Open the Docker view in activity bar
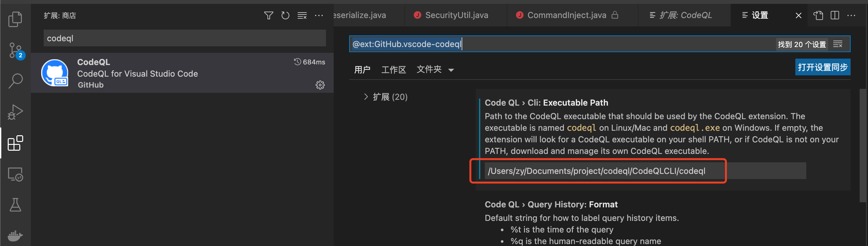The height and width of the screenshot is (246, 868). (x=15, y=236)
